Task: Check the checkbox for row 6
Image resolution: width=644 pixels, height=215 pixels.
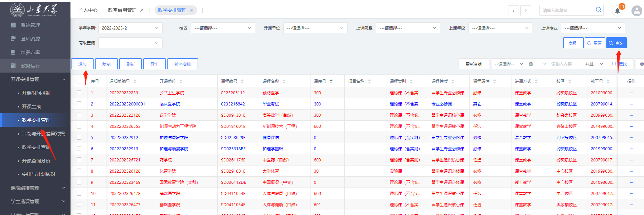Action: [x=79, y=149]
